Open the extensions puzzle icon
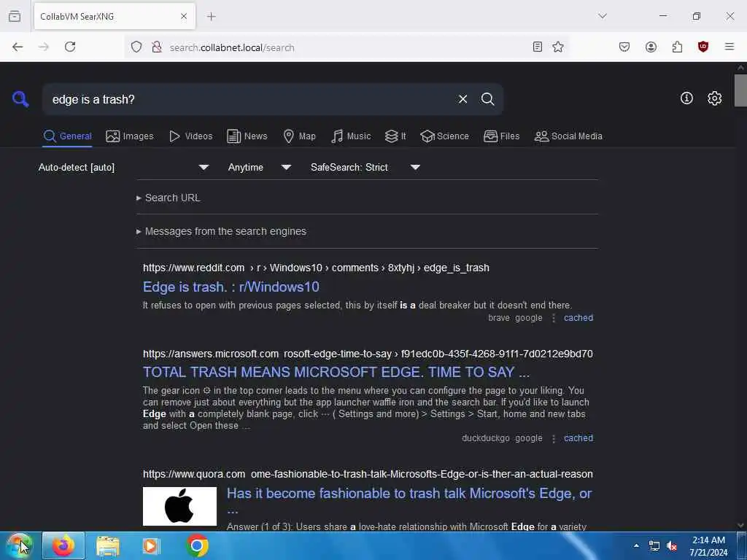Viewport: 747px width, 560px height. pyautogui.click(x=677, y=47)
